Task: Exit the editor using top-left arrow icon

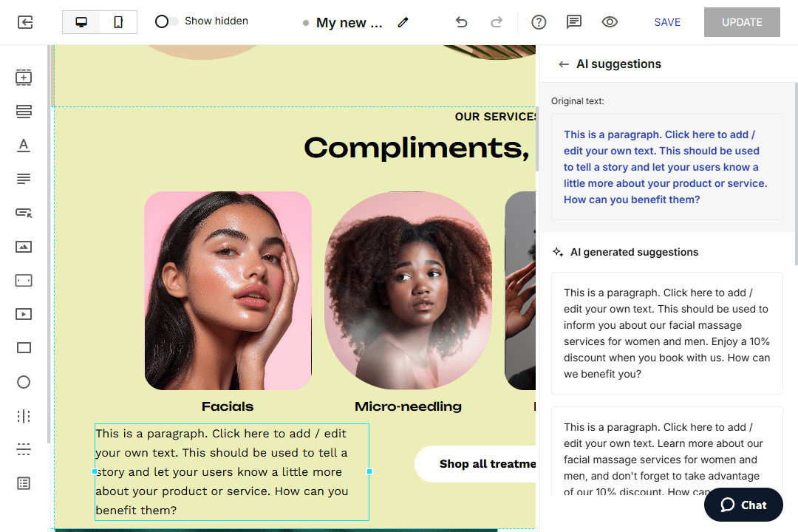Action: click(x=25, y=22)
